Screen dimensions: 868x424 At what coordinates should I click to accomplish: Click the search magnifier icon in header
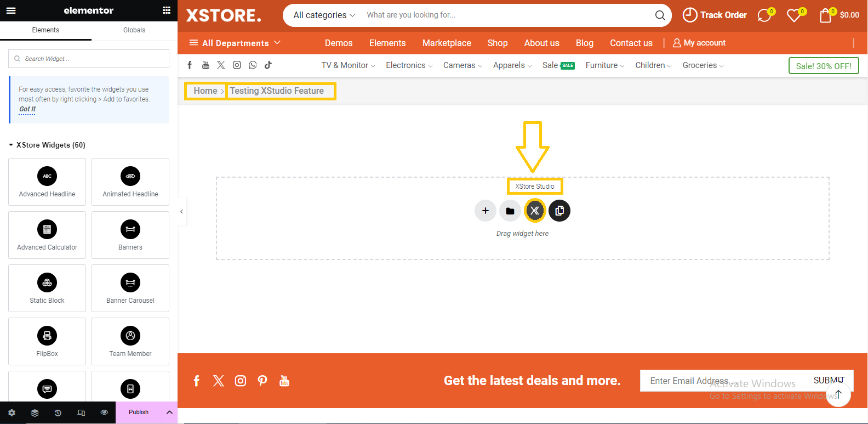[x=660, y=15]
